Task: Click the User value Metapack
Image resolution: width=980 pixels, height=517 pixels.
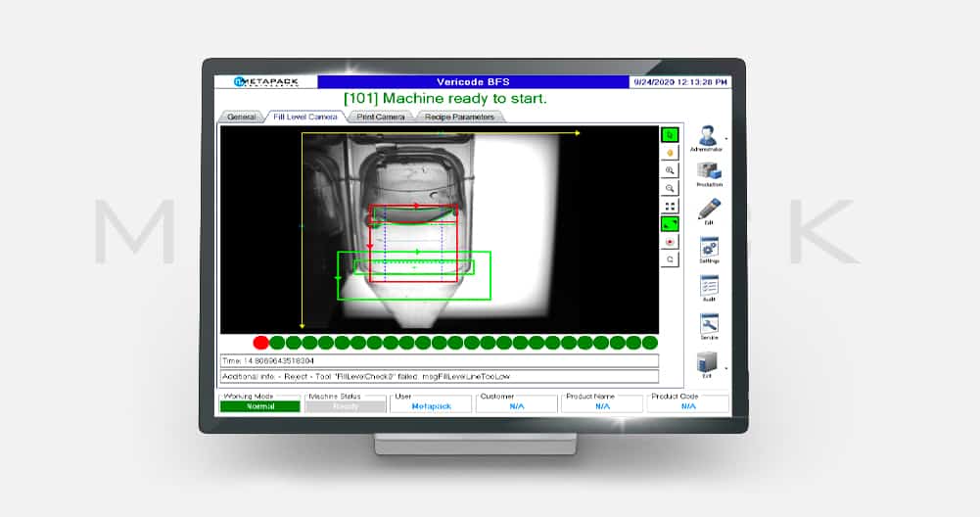Action: pos(431,406)
